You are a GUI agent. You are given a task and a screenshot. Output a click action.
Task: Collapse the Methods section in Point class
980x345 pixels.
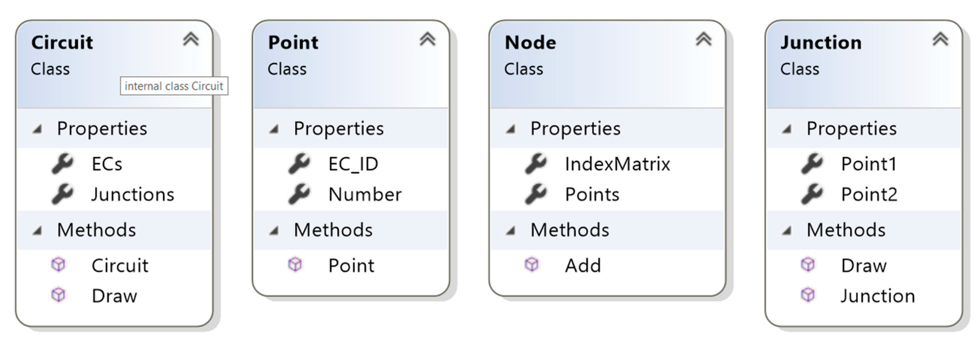coord(274,231)
